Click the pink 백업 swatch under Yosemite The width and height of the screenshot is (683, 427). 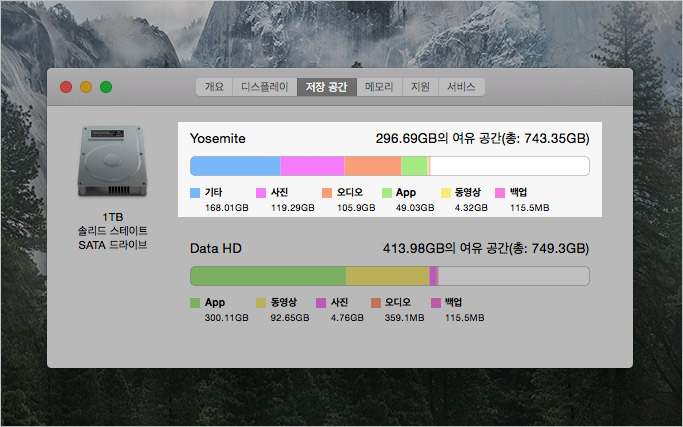pyautogui.click(x=500, y=193)
